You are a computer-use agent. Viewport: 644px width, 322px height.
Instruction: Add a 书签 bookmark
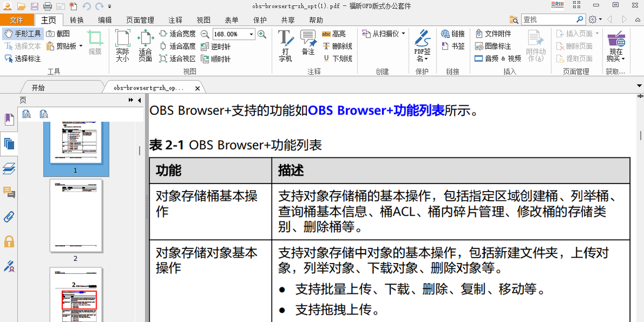(x=453, y=46)
